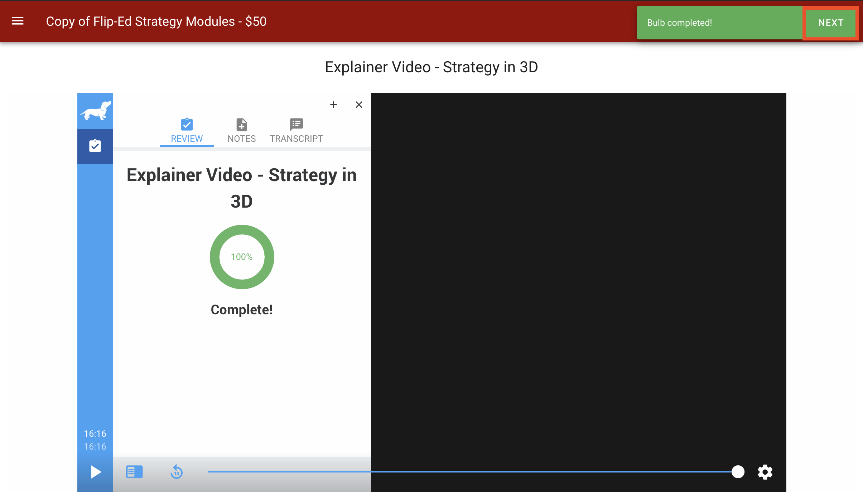The width and height of the screenshot is (863, 504).
Task: Select the REVIEW tab label
Action: coord(187,139)
